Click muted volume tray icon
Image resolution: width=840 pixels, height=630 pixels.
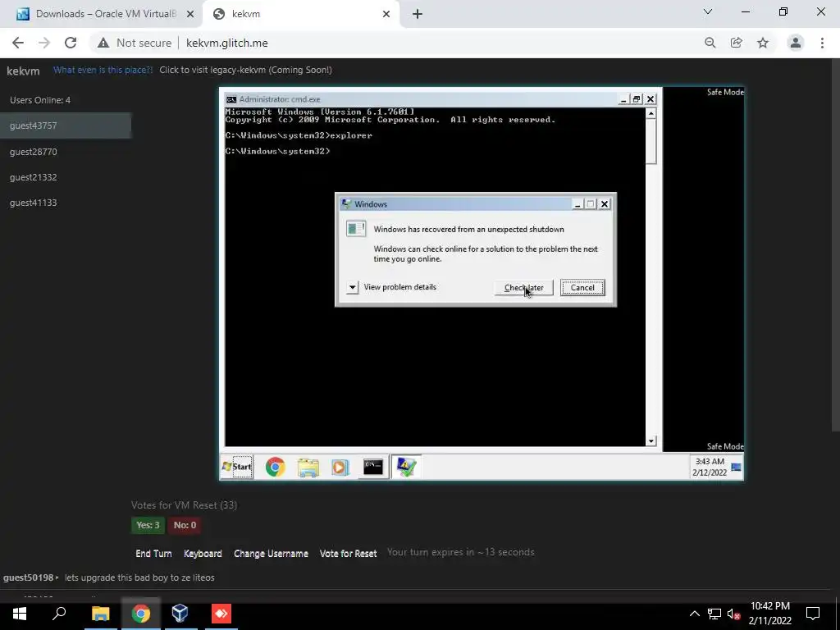point(733,614)
